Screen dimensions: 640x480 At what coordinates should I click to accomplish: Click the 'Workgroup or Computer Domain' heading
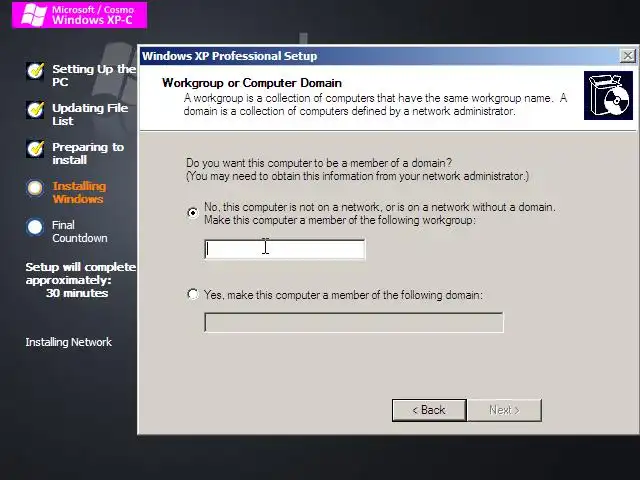tap(252, 83)
